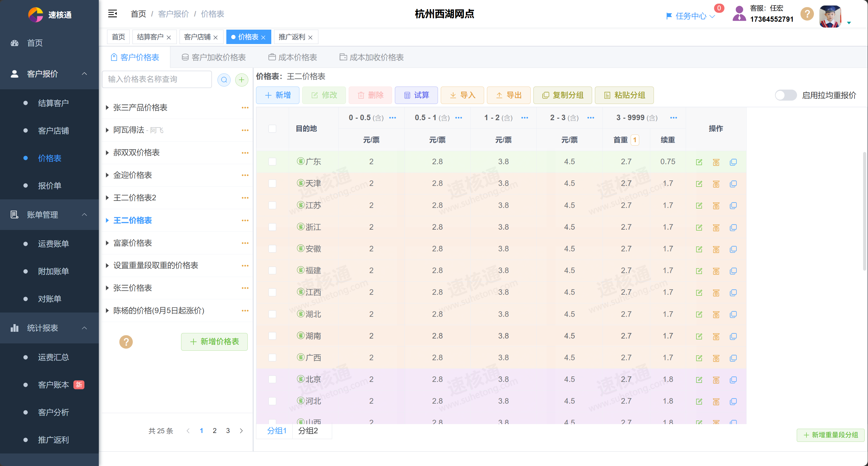Expand the 任务中心 dropdown chevron
Viewport: 868px width, 466px height.
(712, 16)
